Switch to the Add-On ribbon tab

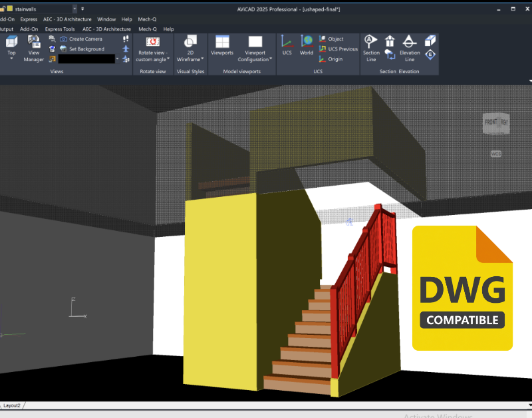tap(29, 29)
